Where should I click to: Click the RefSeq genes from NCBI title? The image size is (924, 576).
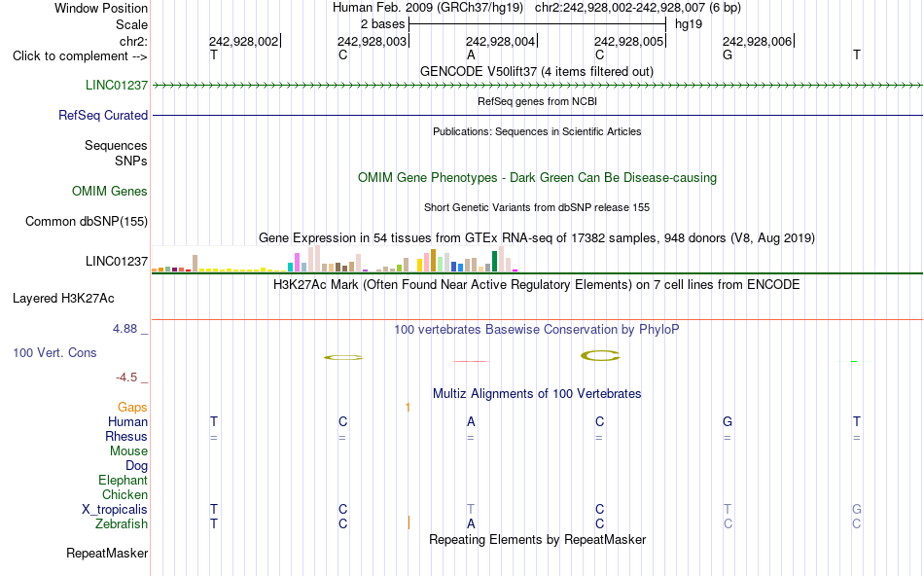coord(538,101)
